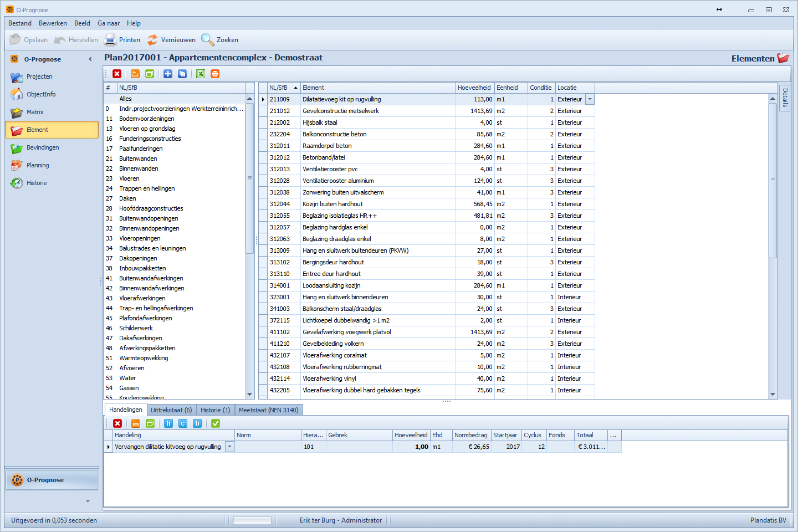Screen dimensions: 798x532
Task: Click red delete icon in Handelingen toolbar
Action: 117,423
